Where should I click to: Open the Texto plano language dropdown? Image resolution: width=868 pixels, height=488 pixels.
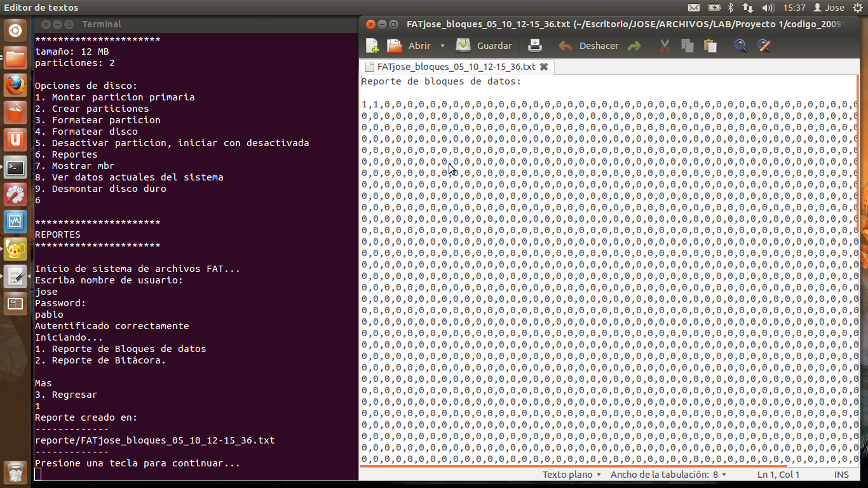click(x=571, y=475)
